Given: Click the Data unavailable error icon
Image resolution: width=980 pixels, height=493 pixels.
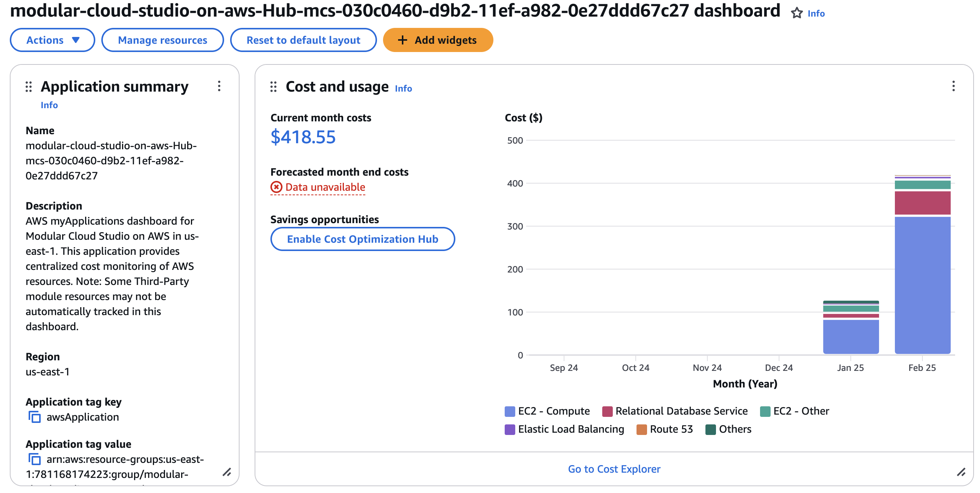Looking at the screenshot, I should (276, 187).
